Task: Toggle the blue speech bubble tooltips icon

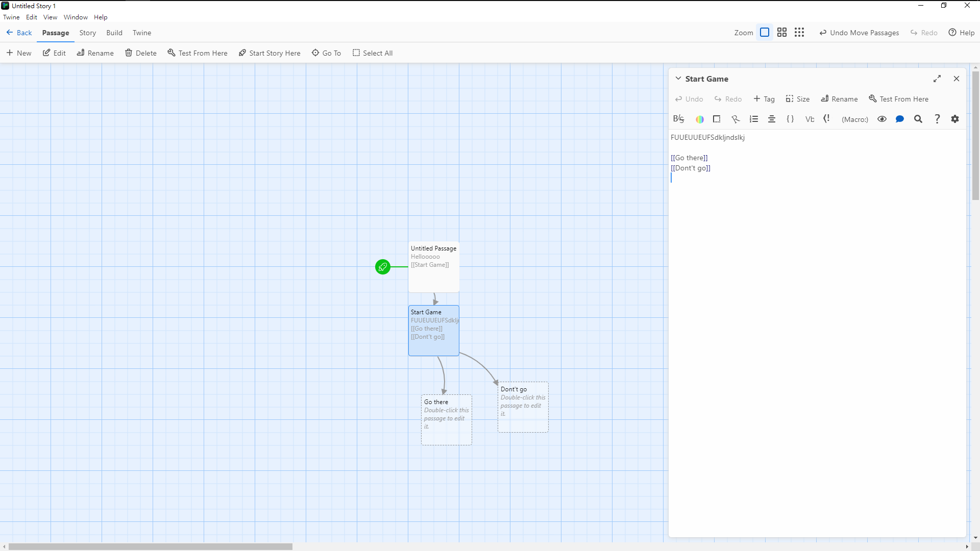Action: pyautogui.click(x=900, y=119)
